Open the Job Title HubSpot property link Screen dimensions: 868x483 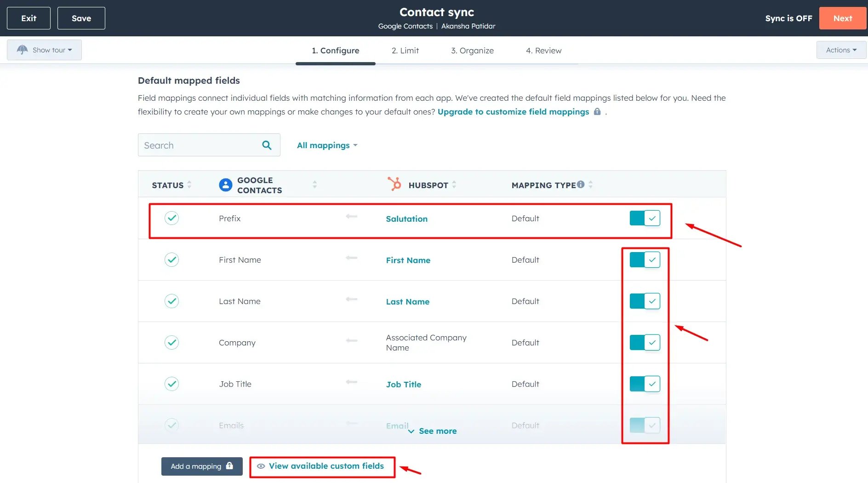[403, 385]
